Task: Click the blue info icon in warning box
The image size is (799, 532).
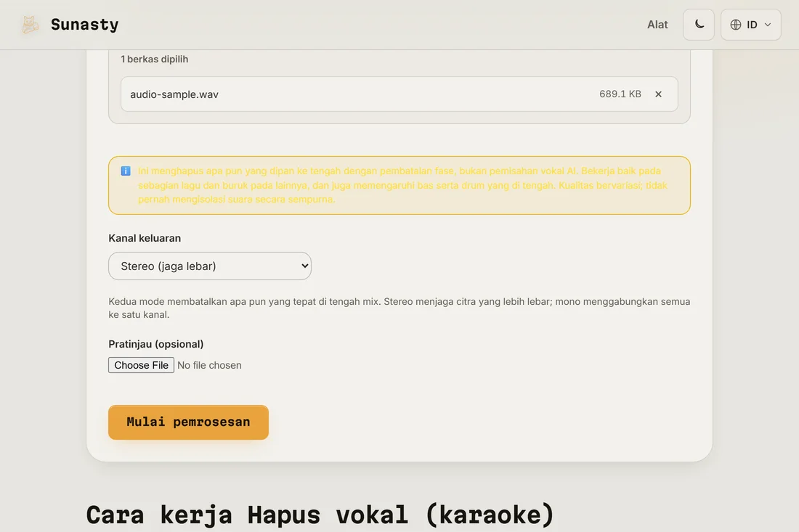Action: click(126, 171)
